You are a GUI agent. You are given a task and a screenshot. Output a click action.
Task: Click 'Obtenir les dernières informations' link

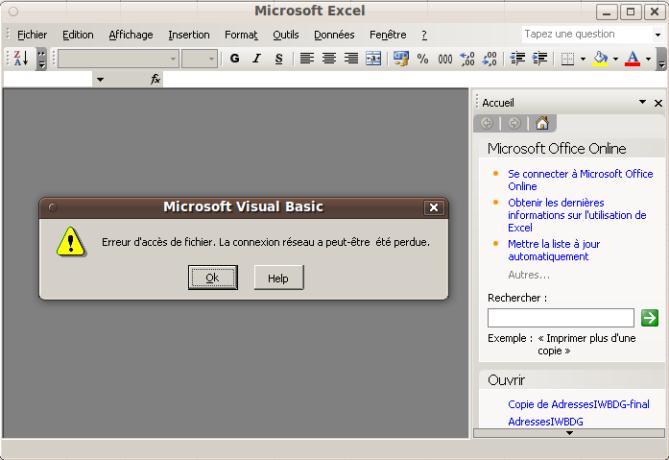[577, 215]
